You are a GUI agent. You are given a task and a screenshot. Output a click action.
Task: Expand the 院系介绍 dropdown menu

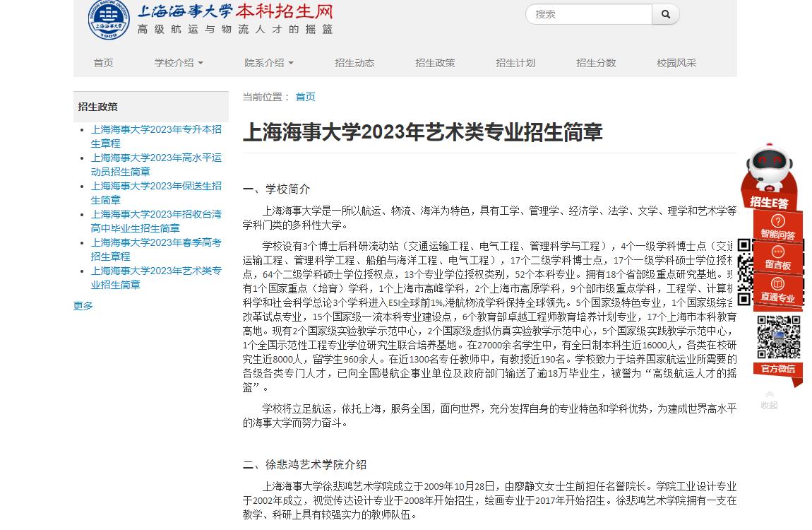[269, 63]
